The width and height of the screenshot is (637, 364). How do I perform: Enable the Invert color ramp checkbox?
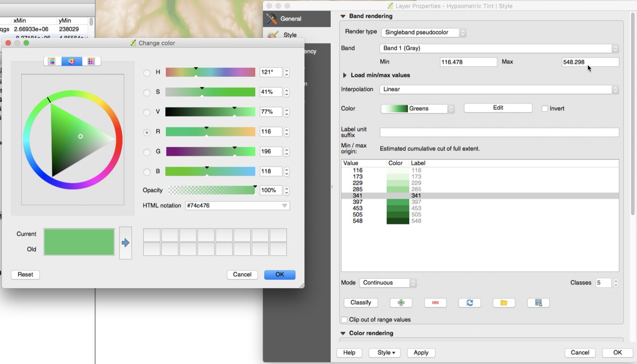coord(545,109)
